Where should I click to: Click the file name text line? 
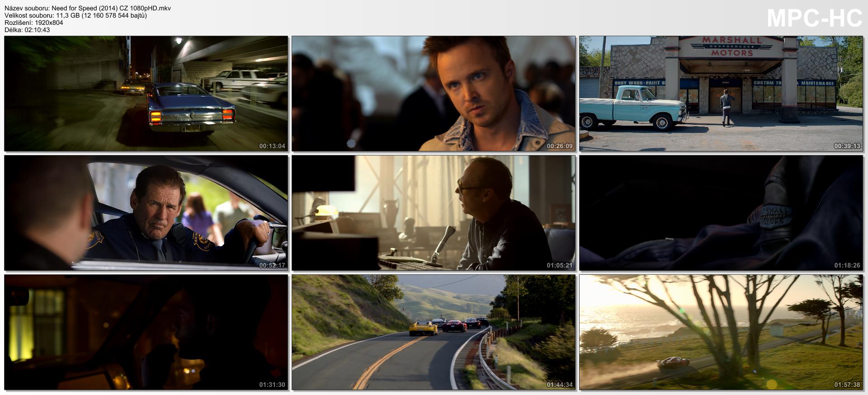click(x=88, y=8)
